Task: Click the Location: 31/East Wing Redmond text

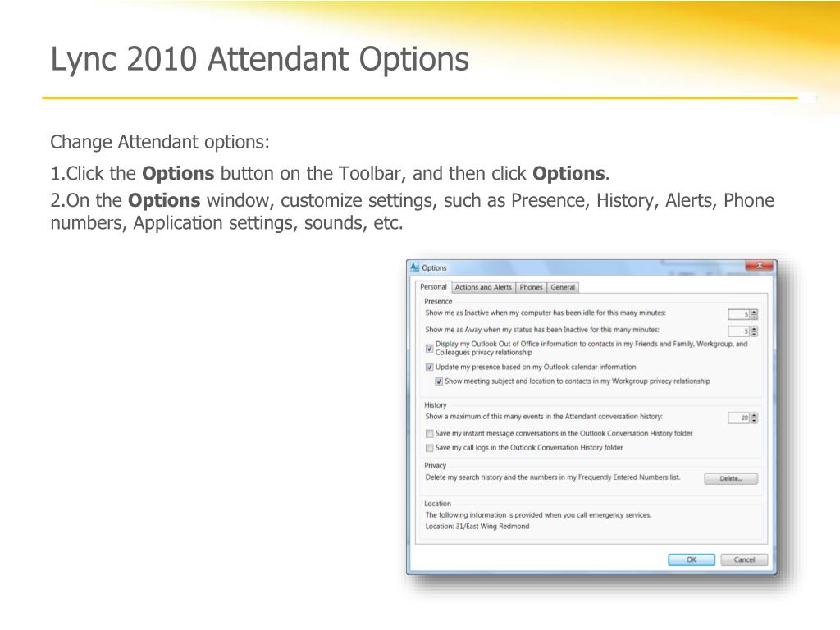Action: point(477,527)
